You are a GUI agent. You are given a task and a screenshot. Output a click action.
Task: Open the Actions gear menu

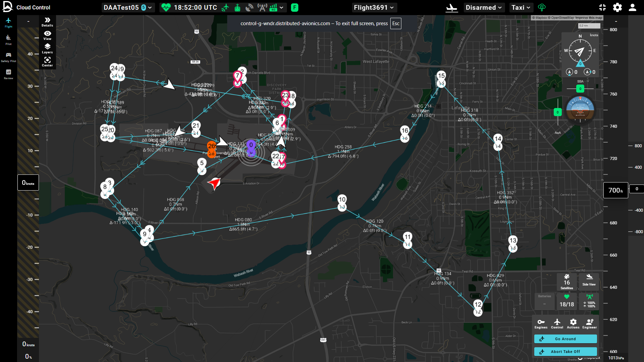tap(573, 324)
